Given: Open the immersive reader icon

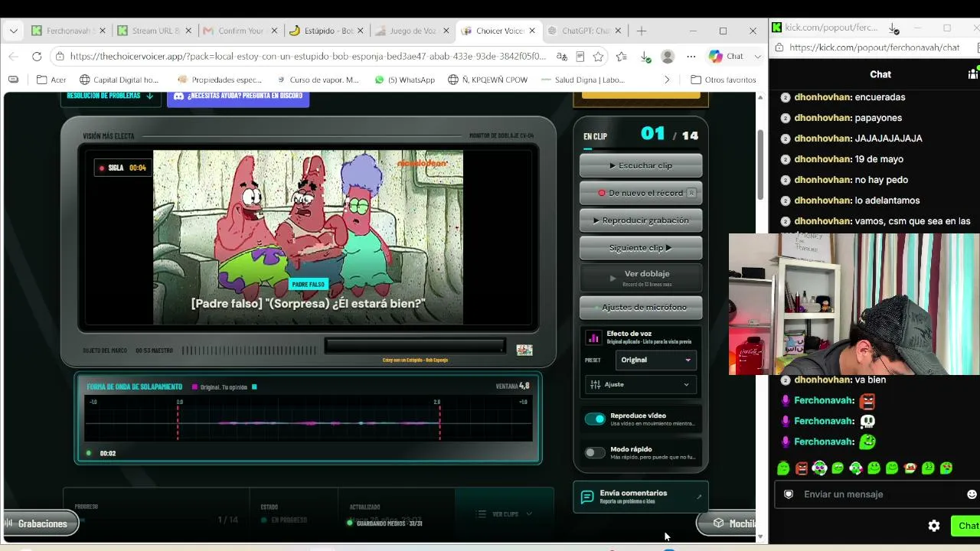Looking at the screenshot, I should pos(580,56).
